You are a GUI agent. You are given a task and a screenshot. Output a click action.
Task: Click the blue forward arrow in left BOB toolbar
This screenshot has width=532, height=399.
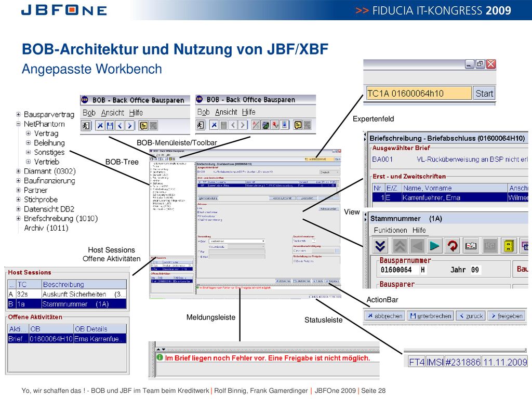pyautogui.click(x=129, y=126)
